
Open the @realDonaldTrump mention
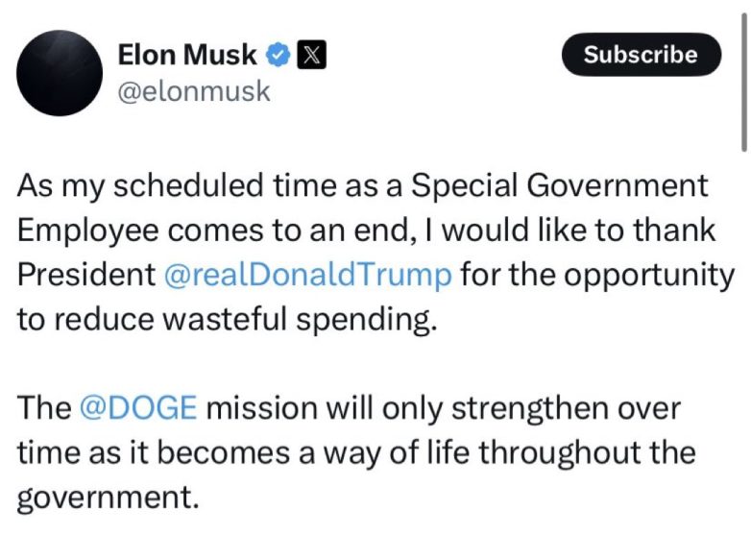(x=307, y=276)
